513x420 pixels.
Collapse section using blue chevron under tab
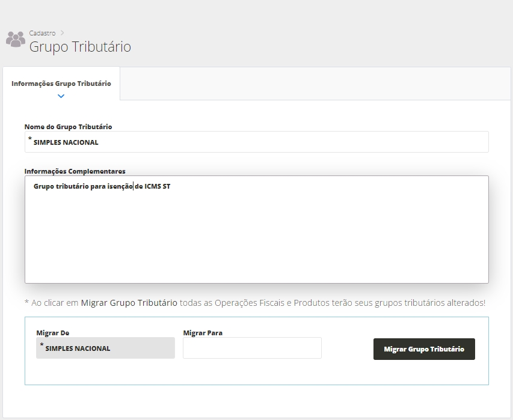pos(61,96)
